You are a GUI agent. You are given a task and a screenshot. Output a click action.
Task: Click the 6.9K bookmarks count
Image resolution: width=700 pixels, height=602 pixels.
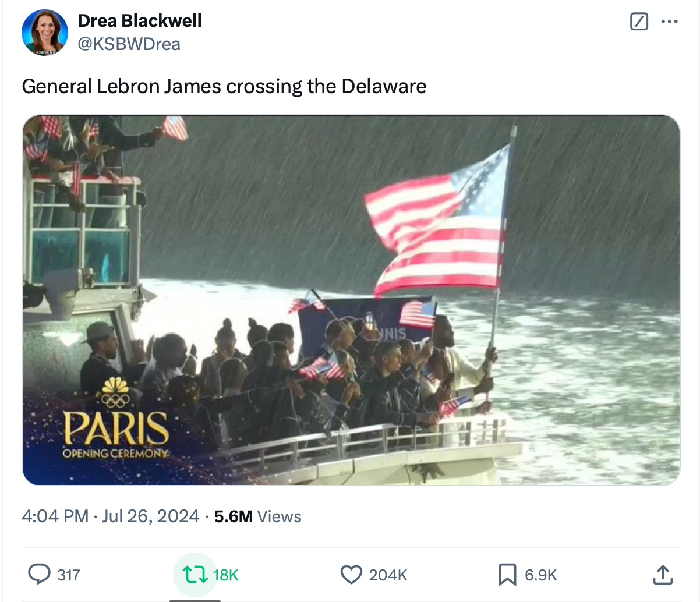point(541,575)
